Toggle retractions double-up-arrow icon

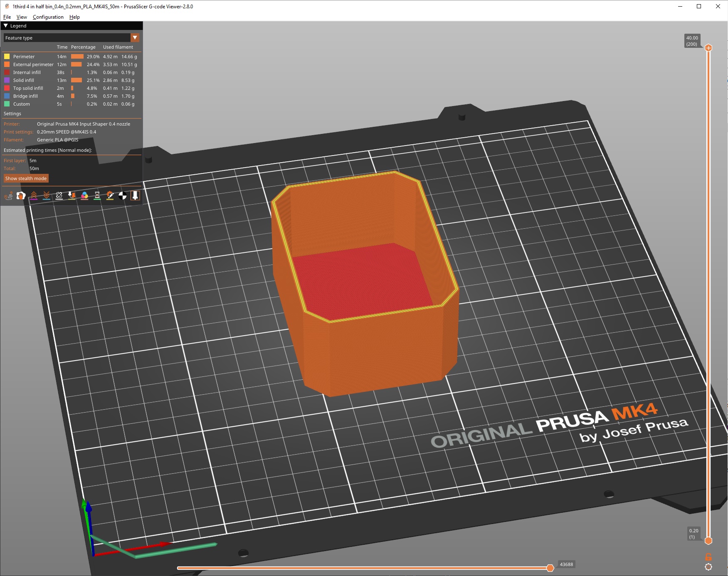point(34,195)
